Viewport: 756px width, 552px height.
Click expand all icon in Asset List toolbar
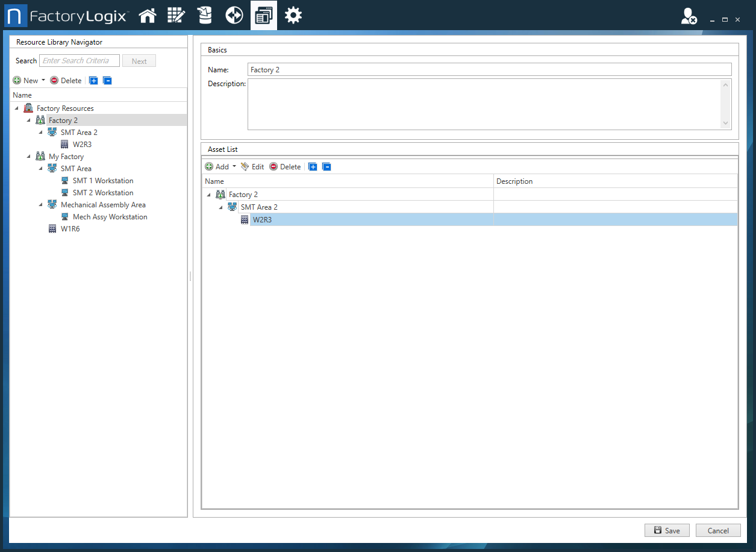[x=313, y=167]
